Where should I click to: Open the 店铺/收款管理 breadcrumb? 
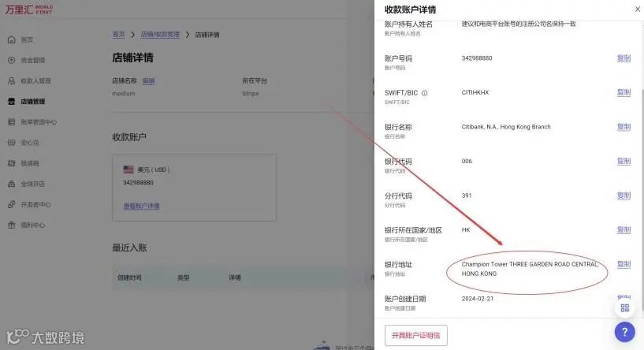(x=160, y=35)
